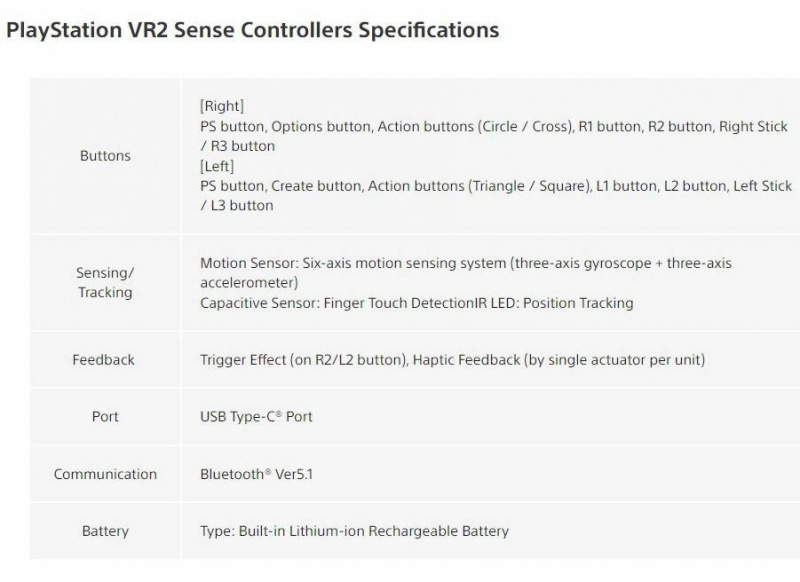Click the [Left] controller label
Image resolution: width=800 pixels, height=582 pixels.
217,166
